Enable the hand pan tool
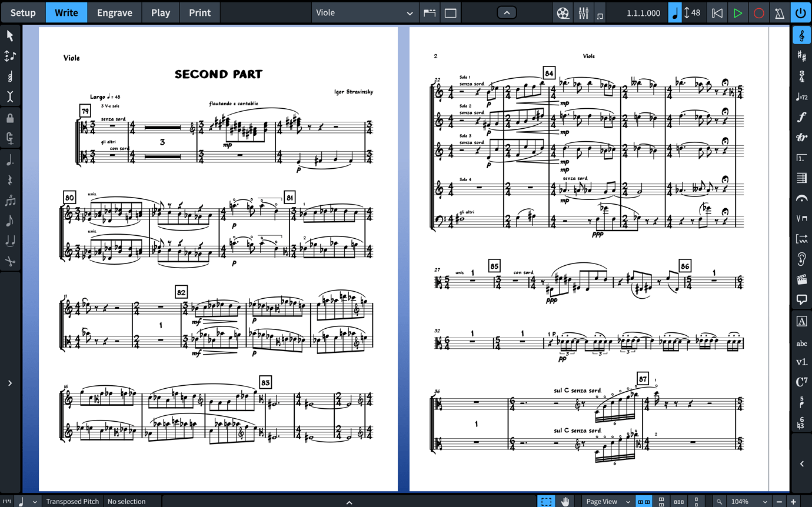The width and height of the screenshot is (812, 507). coord(565,501)
